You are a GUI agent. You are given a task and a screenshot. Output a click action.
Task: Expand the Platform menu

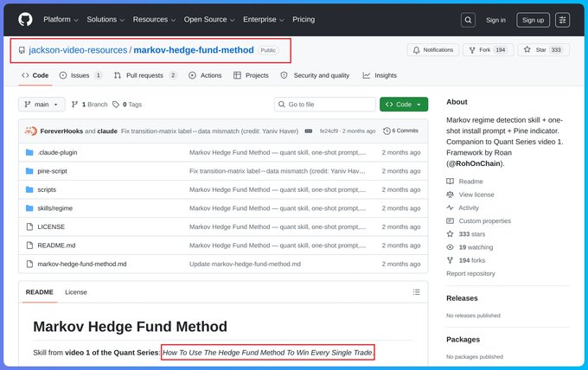(61, 20)
